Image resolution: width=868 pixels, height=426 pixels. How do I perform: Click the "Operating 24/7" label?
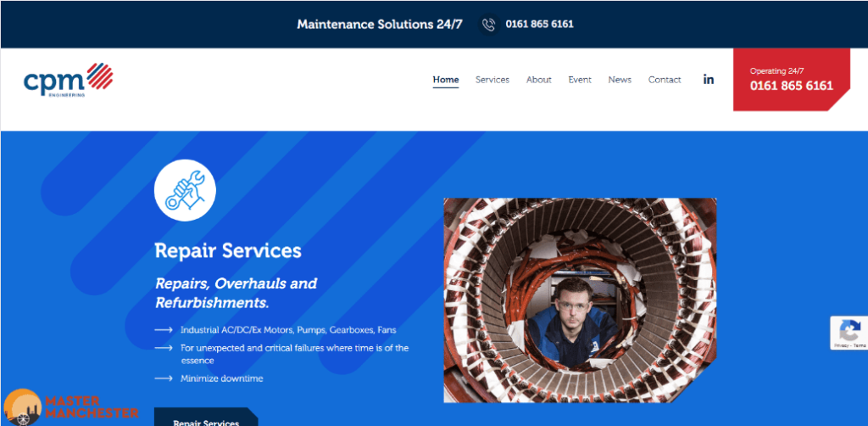[776, 71]
